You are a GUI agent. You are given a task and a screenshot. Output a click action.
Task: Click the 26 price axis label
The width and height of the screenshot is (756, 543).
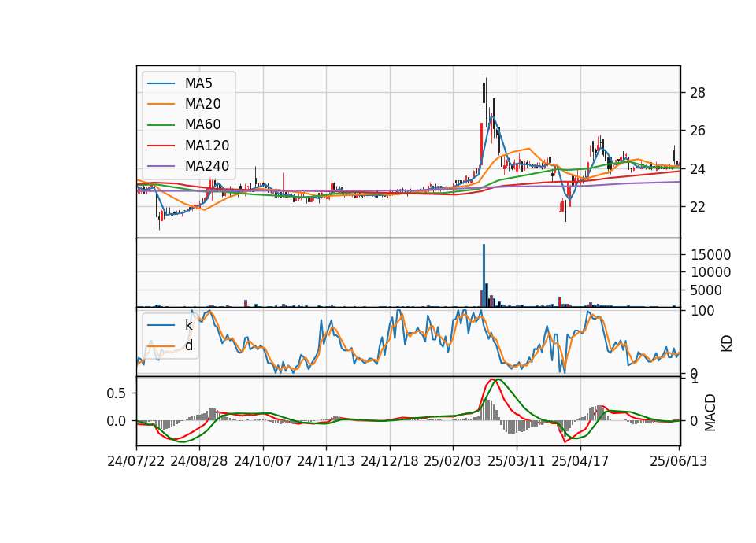tap(697, 131)
